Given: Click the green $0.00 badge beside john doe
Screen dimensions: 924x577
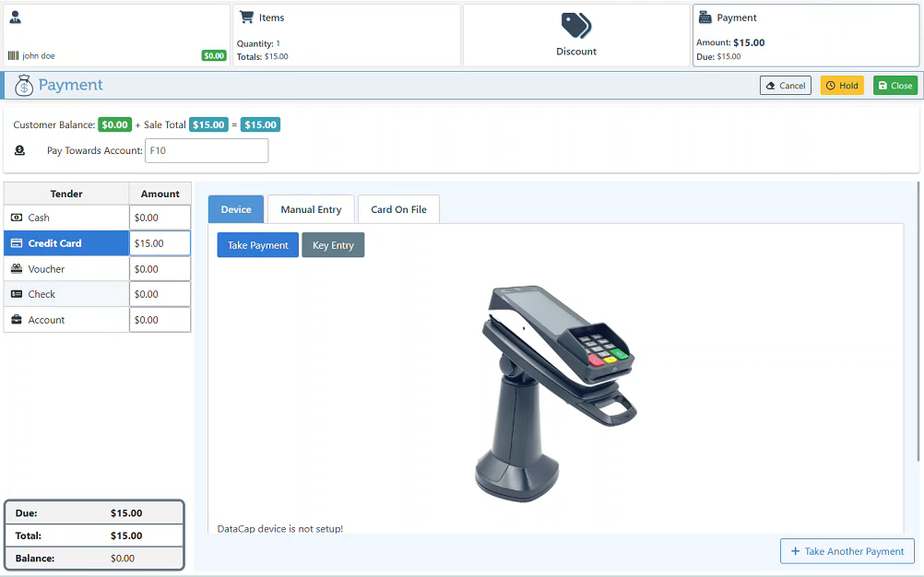Looking at the screenshot, I should [214, 55].
